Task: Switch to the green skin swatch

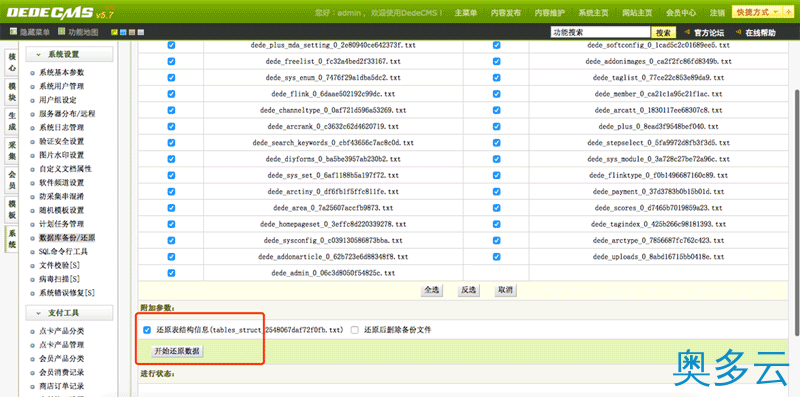Action: [114, 32]
